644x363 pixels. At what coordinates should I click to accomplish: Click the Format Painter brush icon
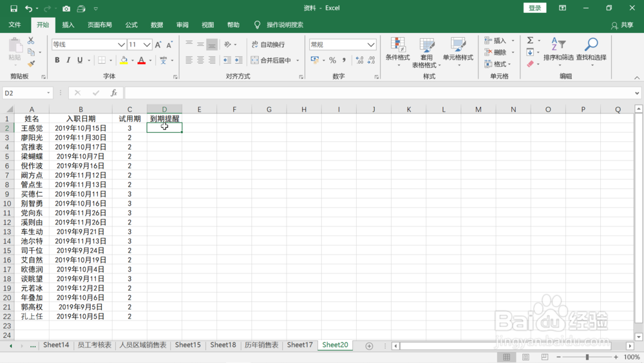pyautogui.click(x=31, y=64)
